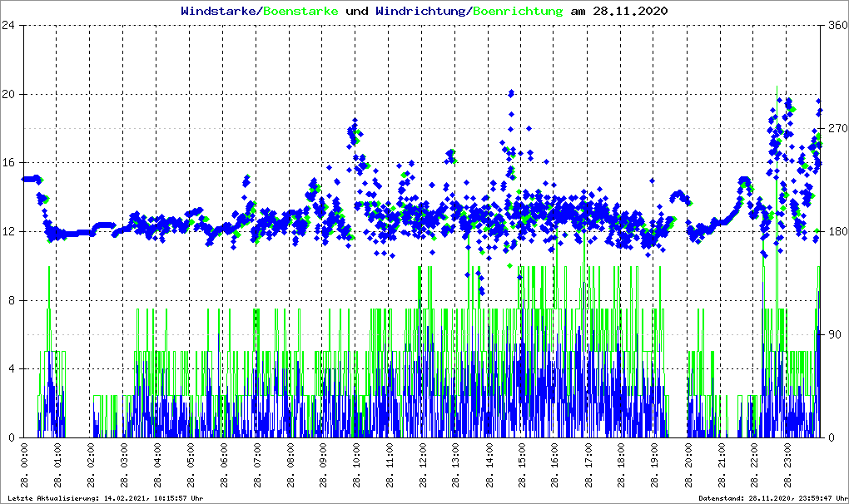Click the date 28.11.2020 in the title
The width and height of the screenshot is (849, 504).
click(x=629, y=12)
